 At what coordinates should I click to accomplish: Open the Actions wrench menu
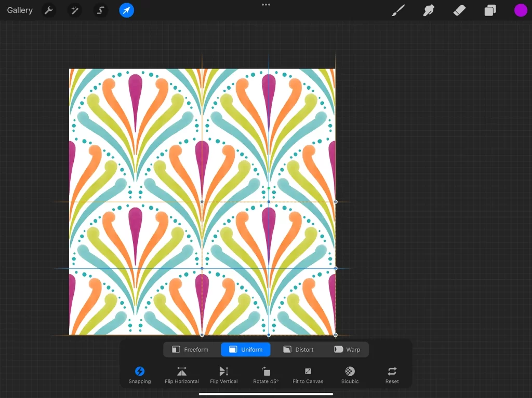48,10
